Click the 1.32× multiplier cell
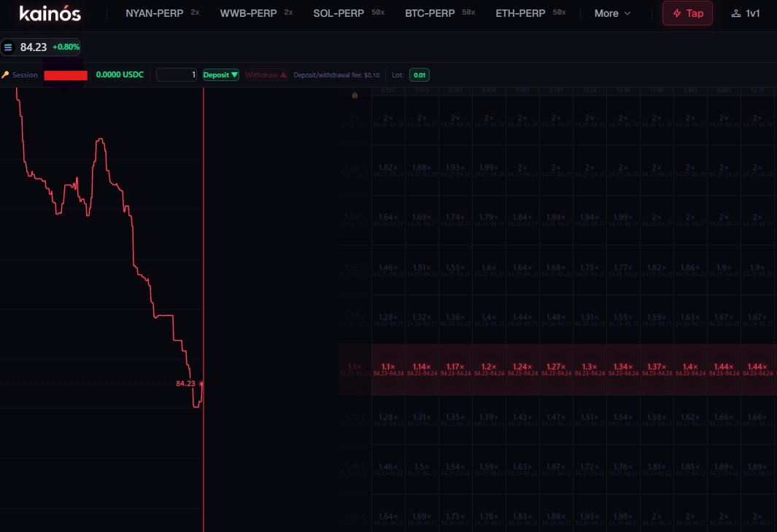Viewport: 777px width, 532px height. pos(422,320)
